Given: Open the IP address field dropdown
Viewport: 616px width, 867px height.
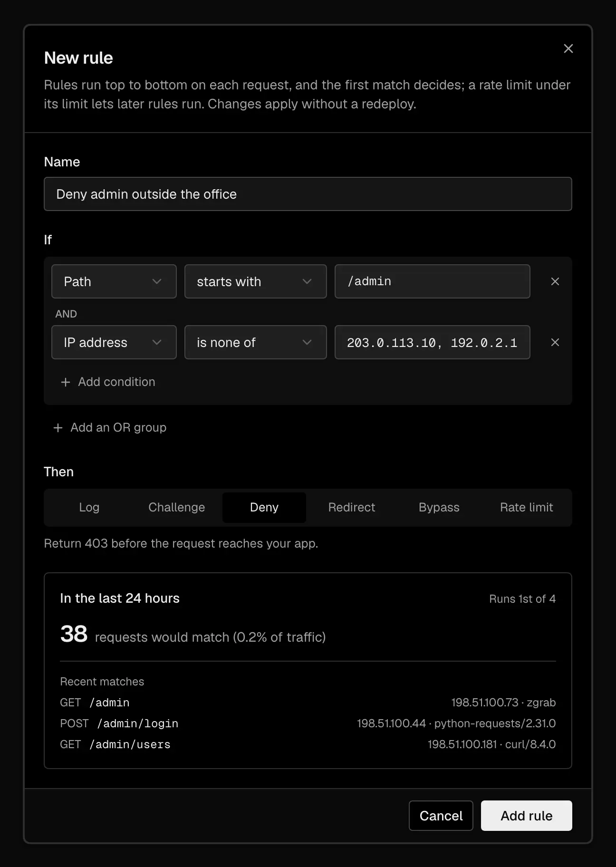Looking at the screenshot, I should pyautogui.click(x=114, y=342).
